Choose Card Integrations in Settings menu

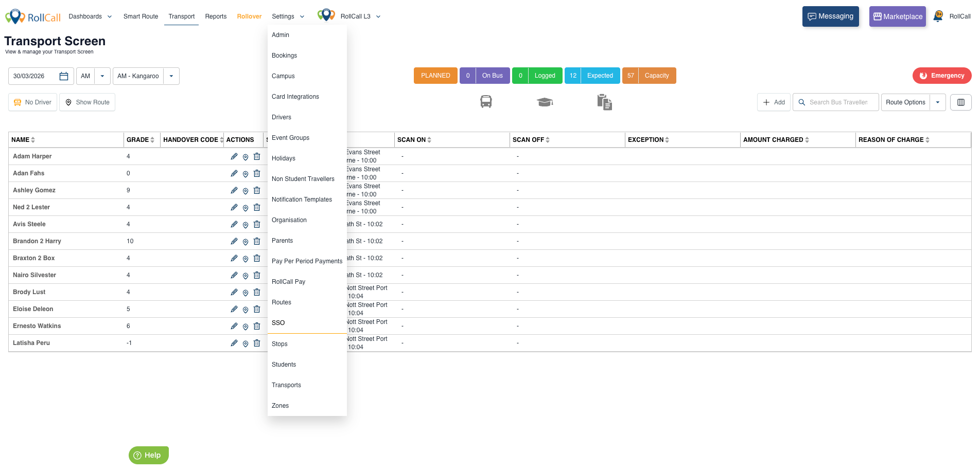[307, 97]
